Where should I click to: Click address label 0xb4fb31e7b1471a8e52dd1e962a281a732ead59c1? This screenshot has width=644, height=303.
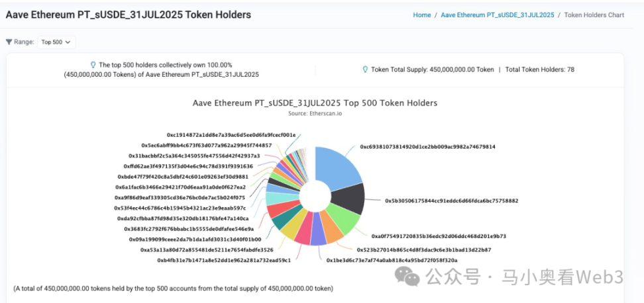point(224,261)
